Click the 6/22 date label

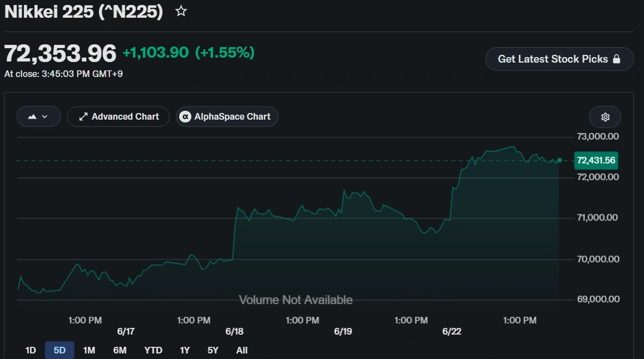pos(452,331)
